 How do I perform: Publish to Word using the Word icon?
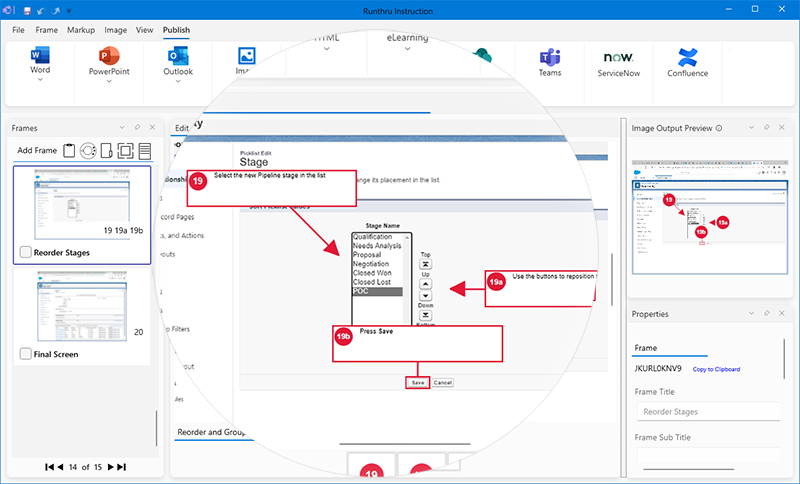pyautogui.click(x=40, y=55)
